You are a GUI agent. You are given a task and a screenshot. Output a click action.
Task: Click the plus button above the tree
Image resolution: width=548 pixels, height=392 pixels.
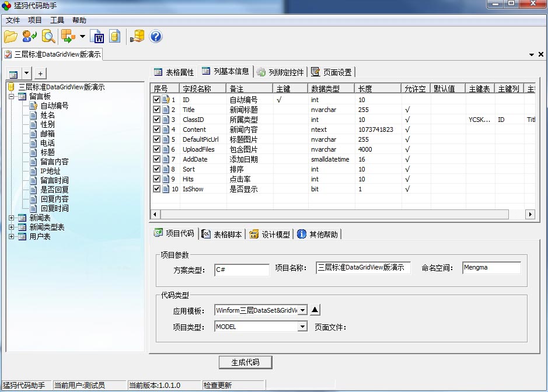[x=40, y=73]
